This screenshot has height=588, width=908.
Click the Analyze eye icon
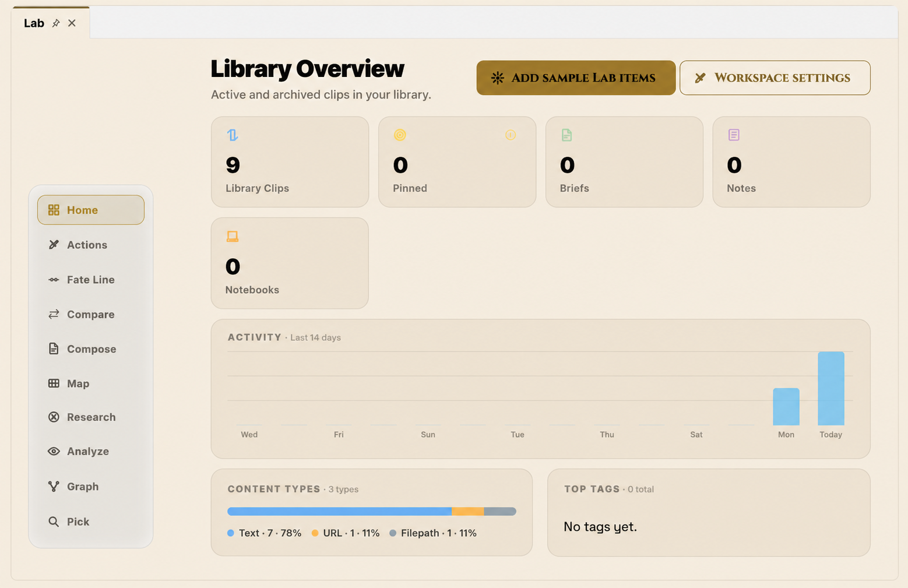coord(54,451)
